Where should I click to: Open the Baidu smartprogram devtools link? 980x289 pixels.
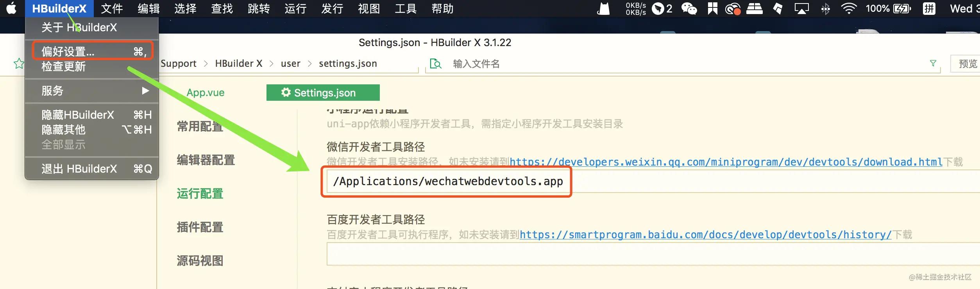pos(706,235)
